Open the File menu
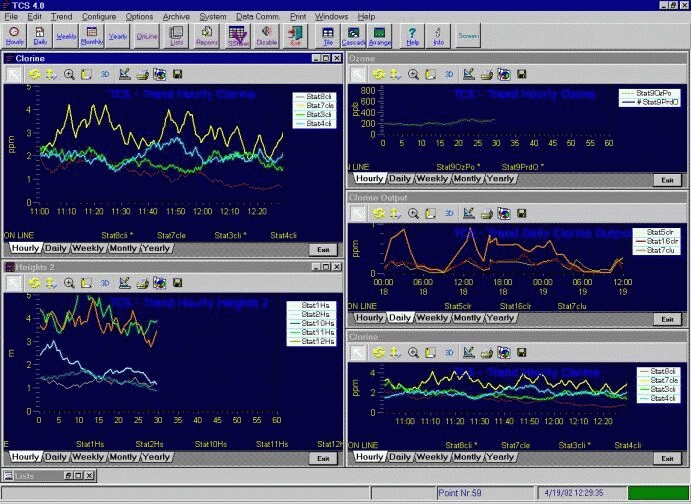This screenshot has width=691, height=504. pyautogui.click(x=11, y=16)
